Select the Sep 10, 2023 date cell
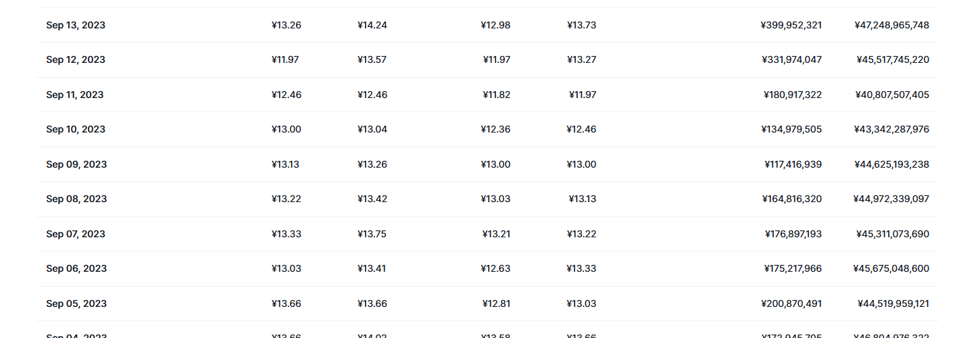Image resolution: width=980 pixels, height=338 pixels. tap(76, 129)
